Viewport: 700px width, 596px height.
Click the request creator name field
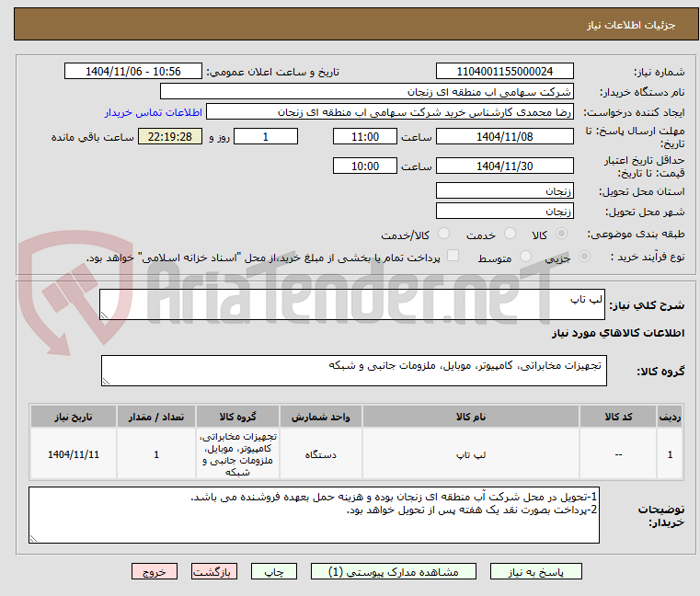click(390, 112)
